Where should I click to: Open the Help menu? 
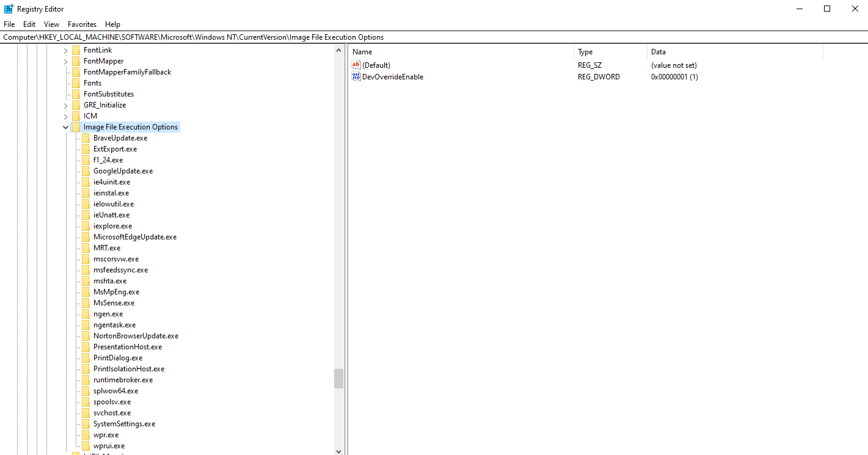click(112, 24)
